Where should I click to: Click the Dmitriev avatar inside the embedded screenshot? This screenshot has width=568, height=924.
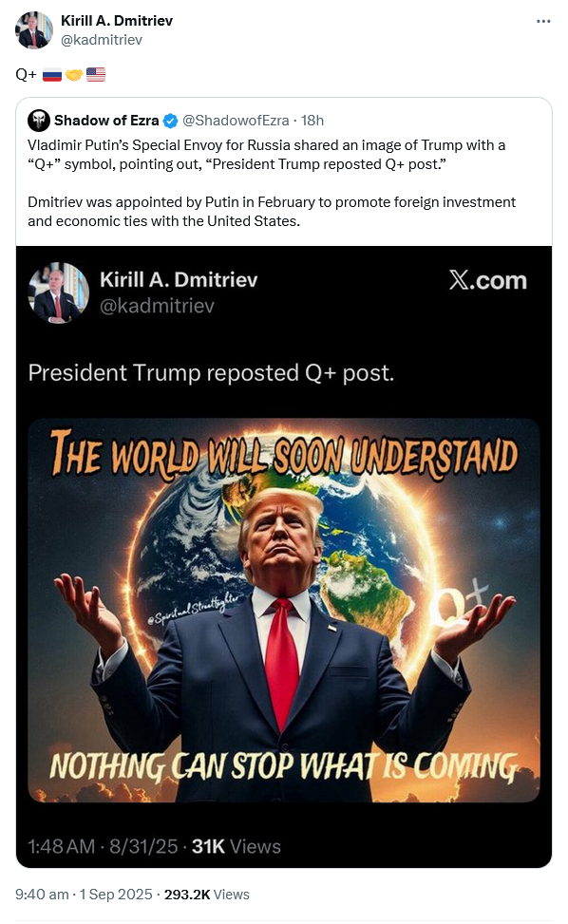tap(58, 292)
